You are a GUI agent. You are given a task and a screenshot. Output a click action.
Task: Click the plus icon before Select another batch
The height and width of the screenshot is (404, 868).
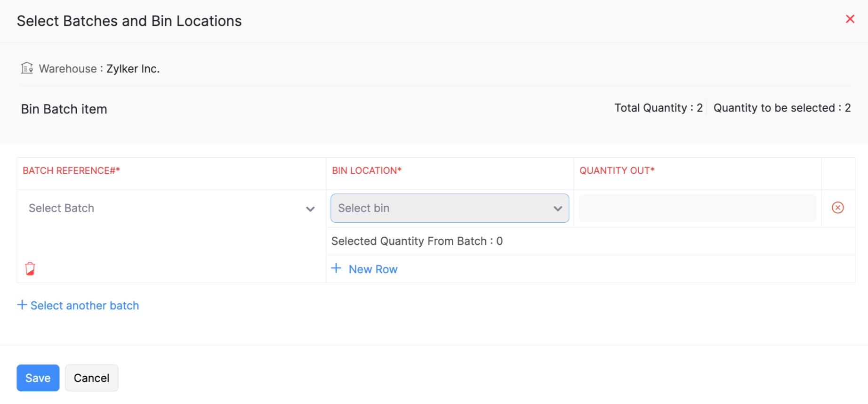point(22,305)
